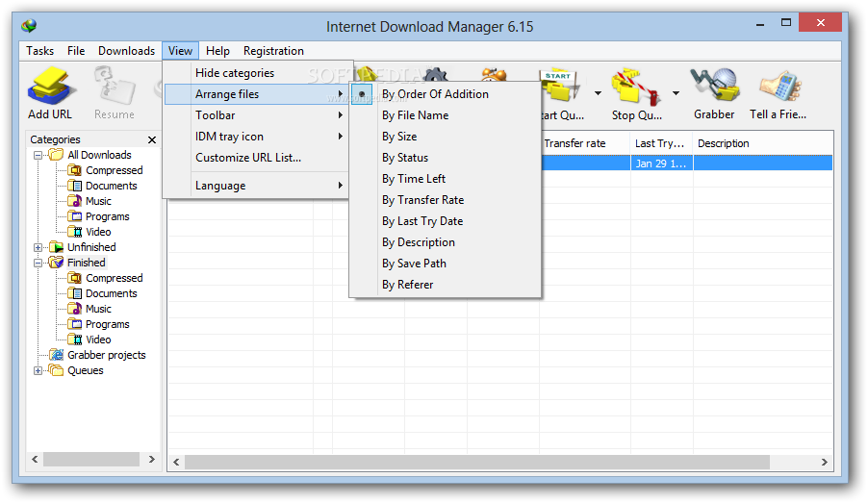
Task: Arrange files By Referer
Action: [x=446, y=285]
